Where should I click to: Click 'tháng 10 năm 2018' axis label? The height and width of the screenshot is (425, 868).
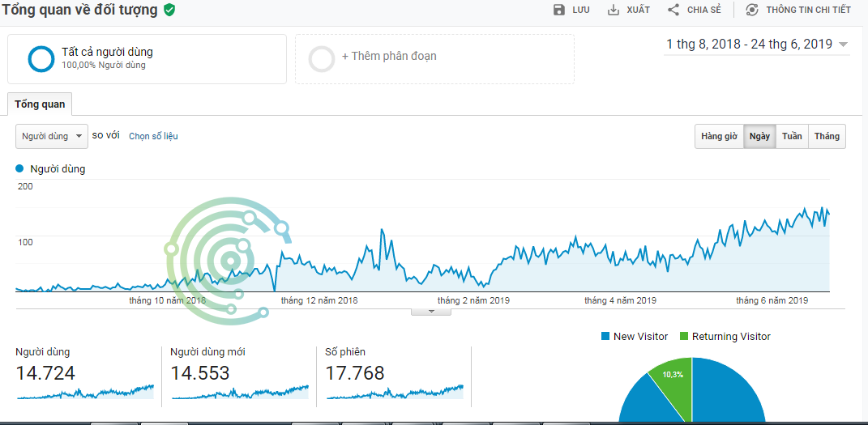(168, 300)
